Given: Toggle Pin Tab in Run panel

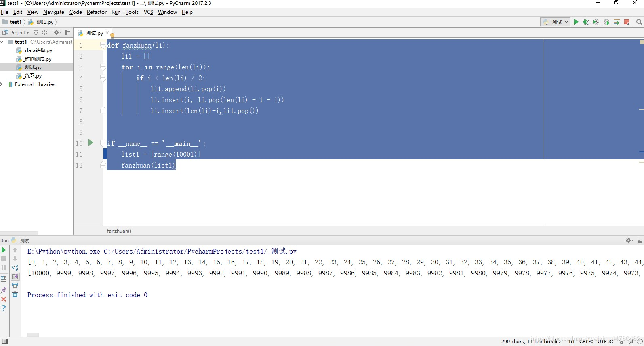Looking at the screenshot, I should click(x=4, y=290).
